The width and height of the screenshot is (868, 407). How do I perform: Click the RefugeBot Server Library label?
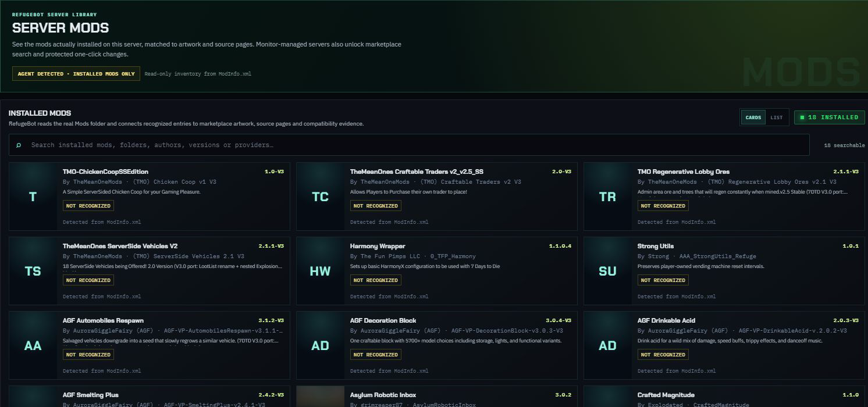click(55, 15)
